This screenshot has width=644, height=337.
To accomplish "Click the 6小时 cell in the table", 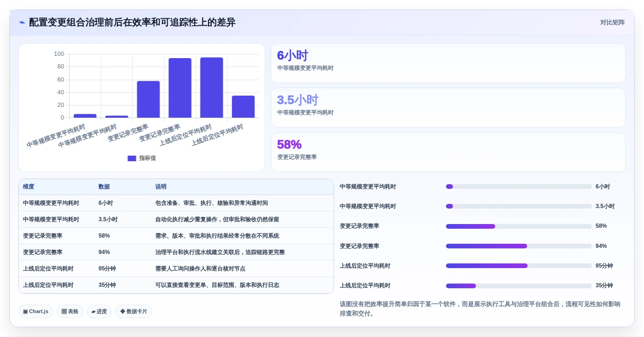I will 106,203.
